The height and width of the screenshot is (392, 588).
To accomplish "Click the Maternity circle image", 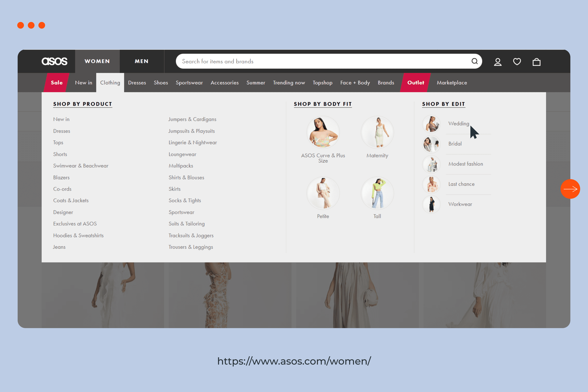I will coord(377,132).
